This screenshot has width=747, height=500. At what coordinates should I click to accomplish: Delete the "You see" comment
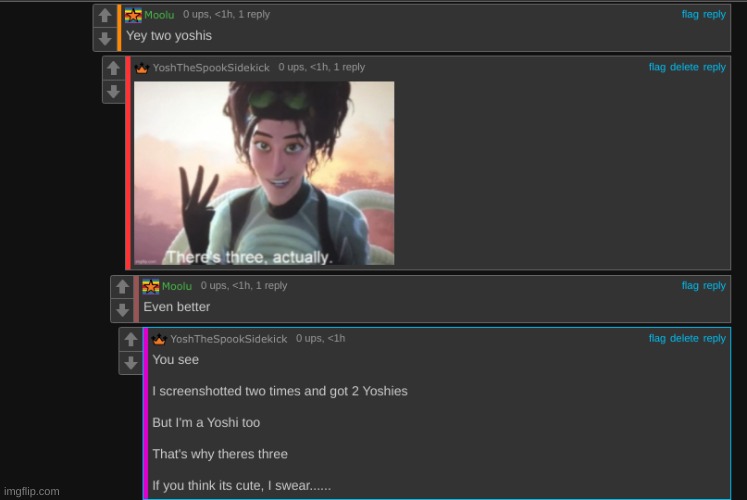pos(684,338)
